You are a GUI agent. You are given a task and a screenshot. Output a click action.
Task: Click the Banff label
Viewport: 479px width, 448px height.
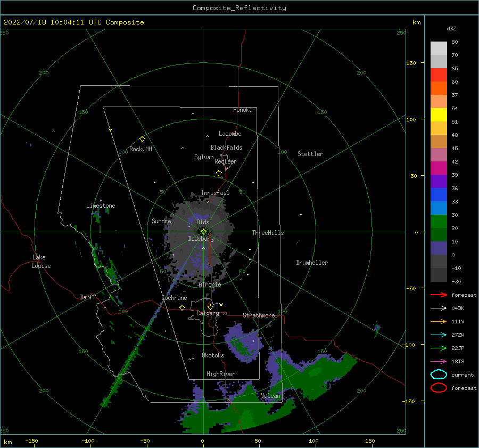pos(88,297)
